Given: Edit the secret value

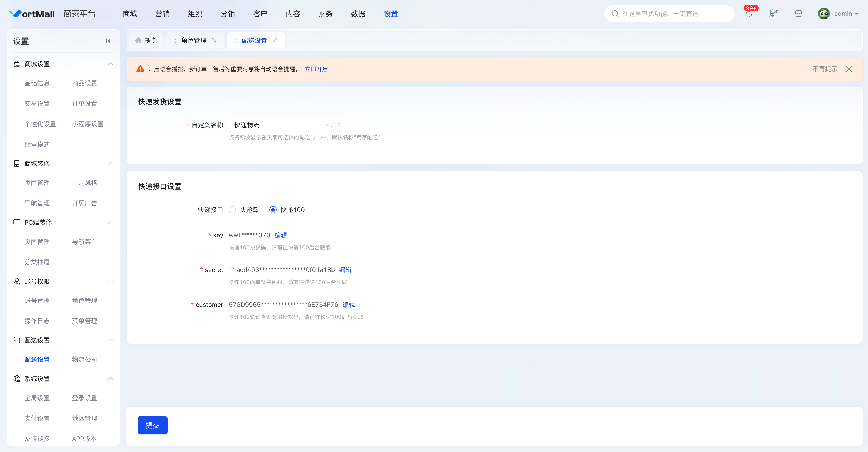Looking at the screenshot, I should 345,270.
